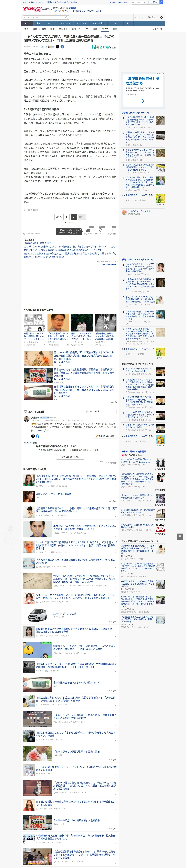Click the flower icon beside 生きるのがつらいあなたへ
This screenshot has width=186, height=868.
(124, 213)
